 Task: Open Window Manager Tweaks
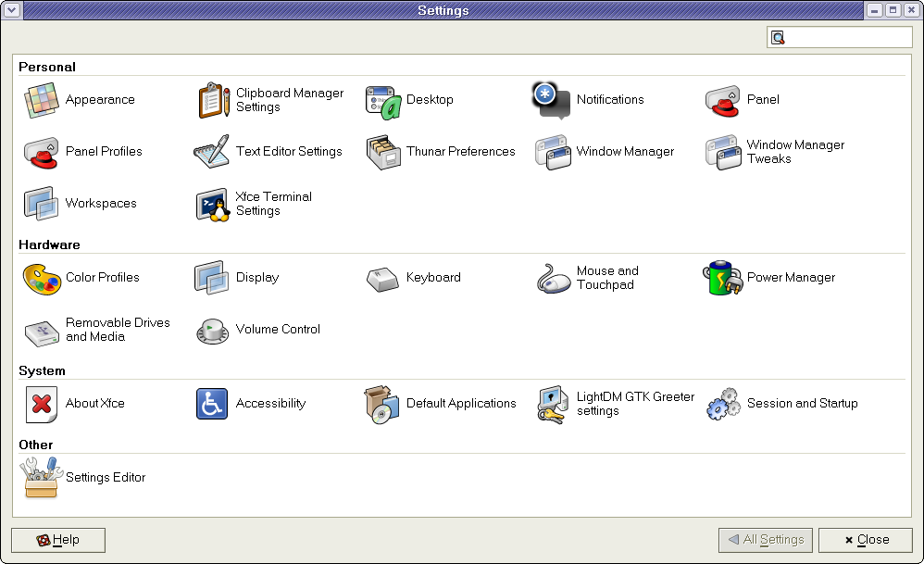click(722, 152)
